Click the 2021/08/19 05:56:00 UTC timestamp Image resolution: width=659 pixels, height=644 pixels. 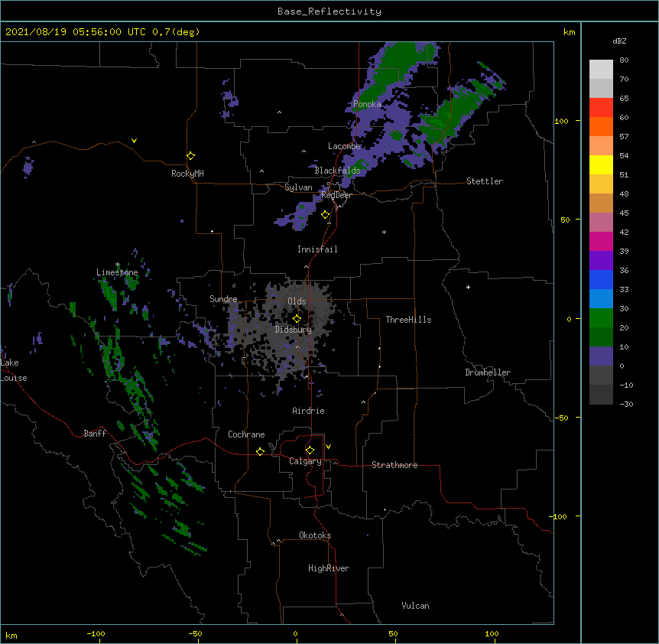point(76,32)
